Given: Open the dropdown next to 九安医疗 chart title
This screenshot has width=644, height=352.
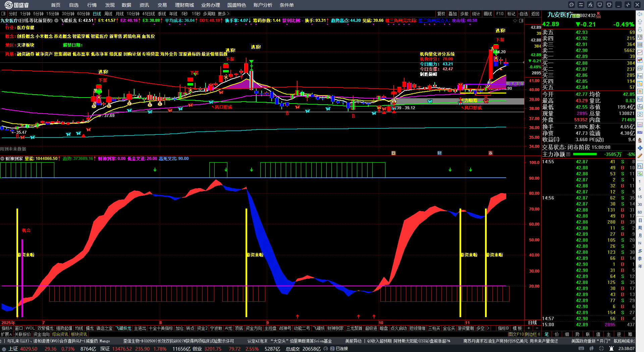Looking at the screenshot, I should pyautogui.click(x=57, y=20).
